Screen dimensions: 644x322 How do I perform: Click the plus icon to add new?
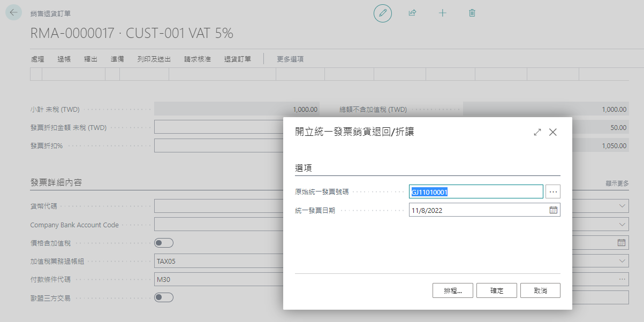pyautogui.click(x=442, y=13)
